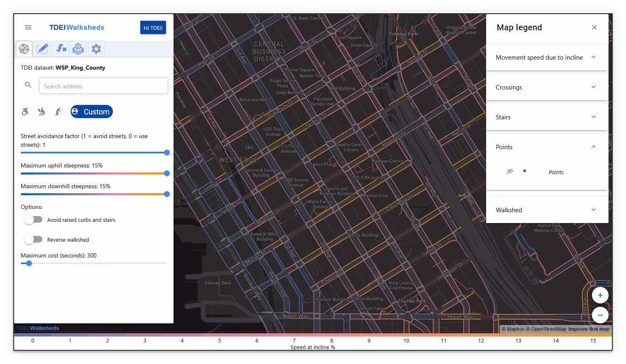Click the TDEI dataset WSP_King_County label
The image size is (626, 364).
tap(63, 68)
